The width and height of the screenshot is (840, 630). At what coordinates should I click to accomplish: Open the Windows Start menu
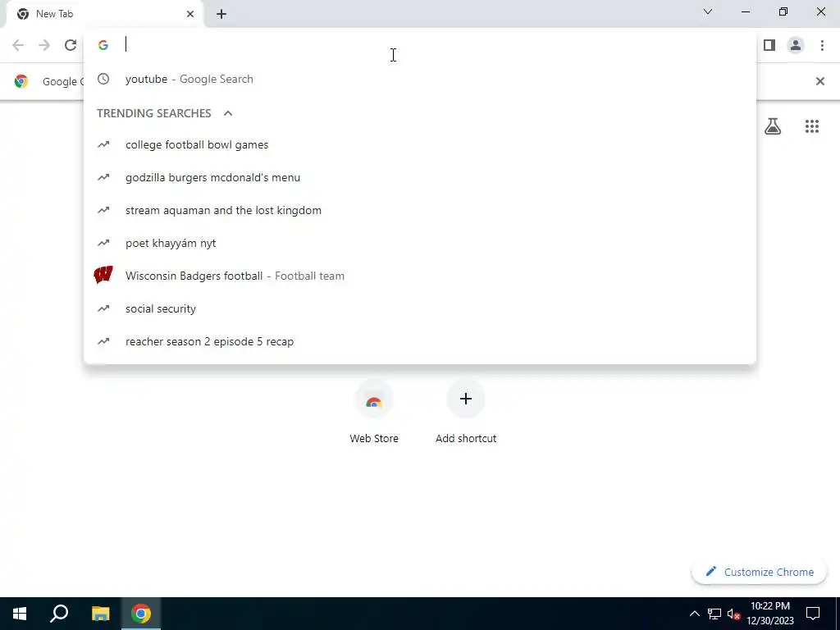pyautogui.click(x=20, y=614)
